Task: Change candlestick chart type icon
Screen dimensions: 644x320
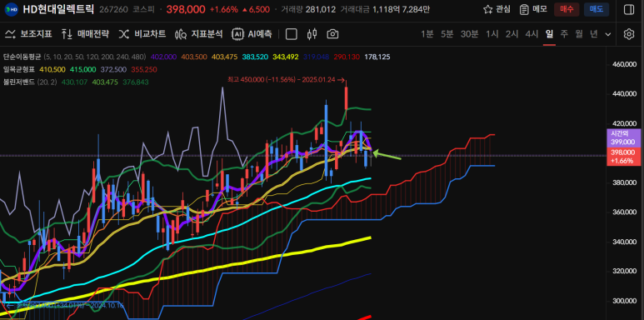Action: coord(312,34)
